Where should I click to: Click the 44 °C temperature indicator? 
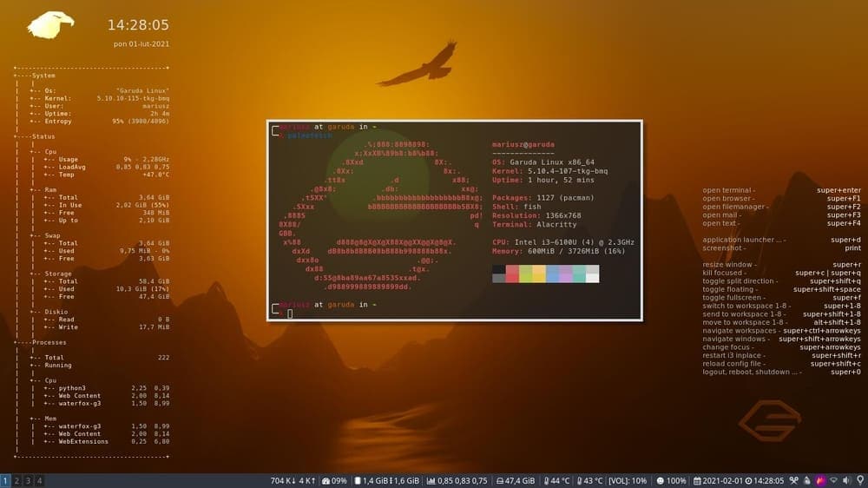[557, 481]
